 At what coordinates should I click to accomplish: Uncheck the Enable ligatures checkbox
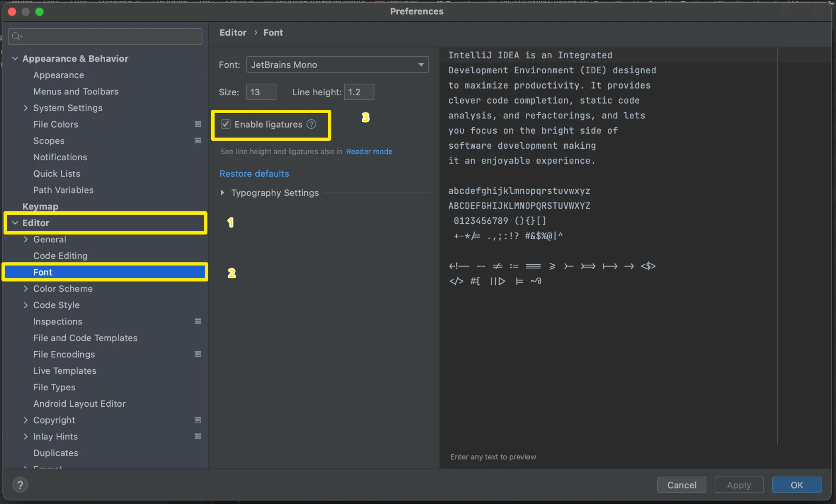(226, 124)
